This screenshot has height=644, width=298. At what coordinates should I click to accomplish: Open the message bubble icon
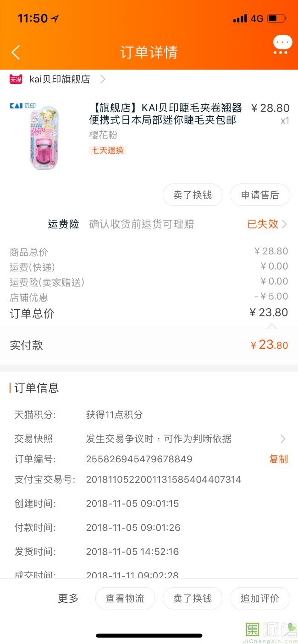click(282, 45)
